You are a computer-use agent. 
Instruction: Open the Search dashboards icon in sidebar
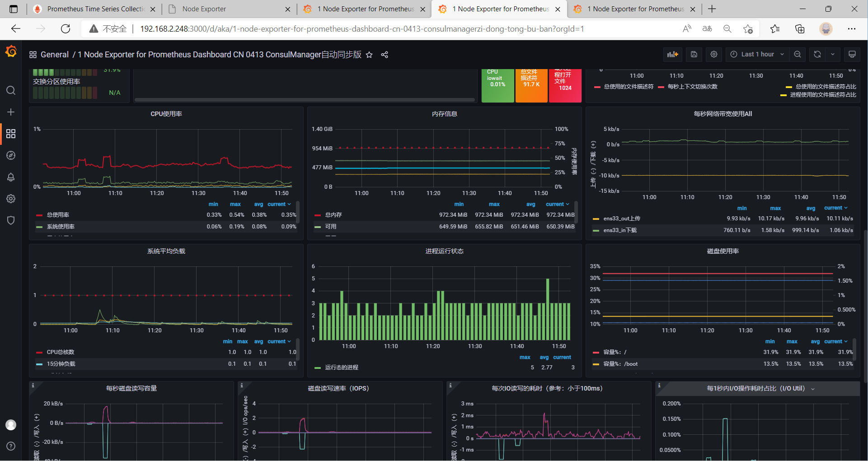(11, 90)
